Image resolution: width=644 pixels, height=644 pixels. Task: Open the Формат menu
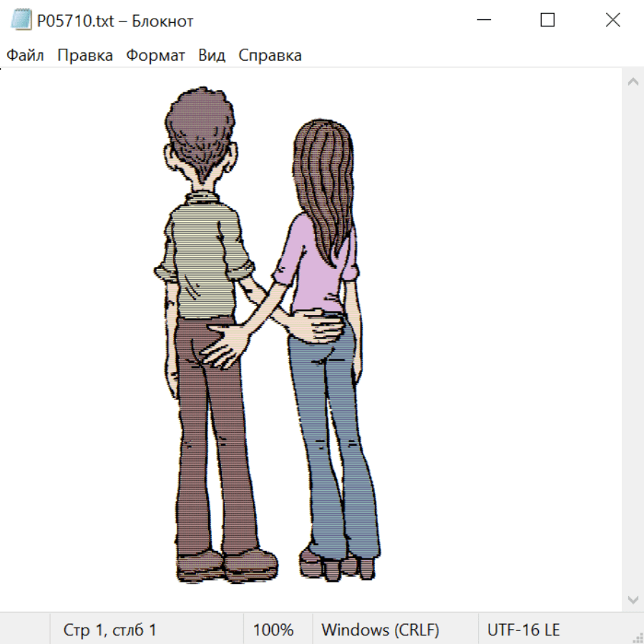pyautogui.click(x=155, y=56)
